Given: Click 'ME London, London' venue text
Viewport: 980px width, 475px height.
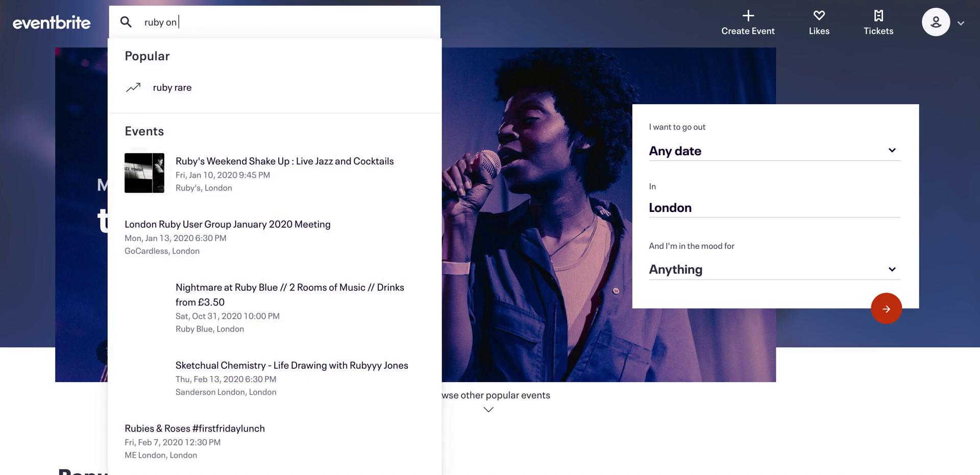Looking at the screenshot, I should pos(161,455).
